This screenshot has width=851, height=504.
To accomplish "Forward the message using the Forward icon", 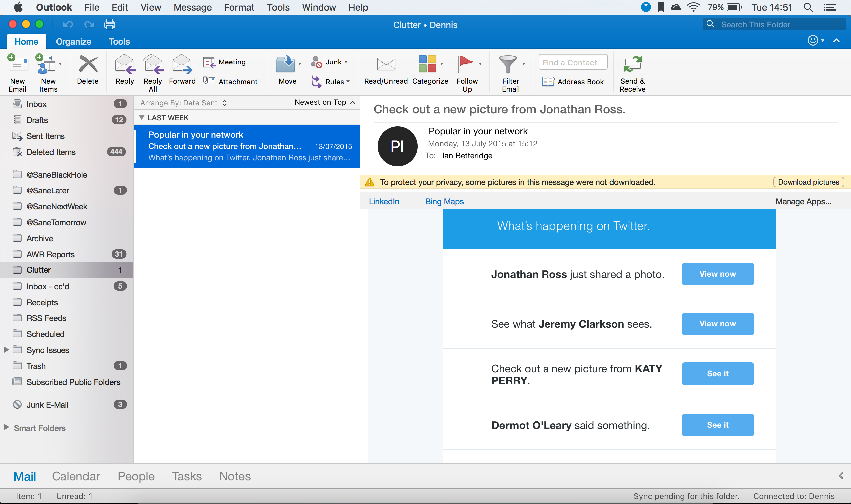I will point(182,69).
